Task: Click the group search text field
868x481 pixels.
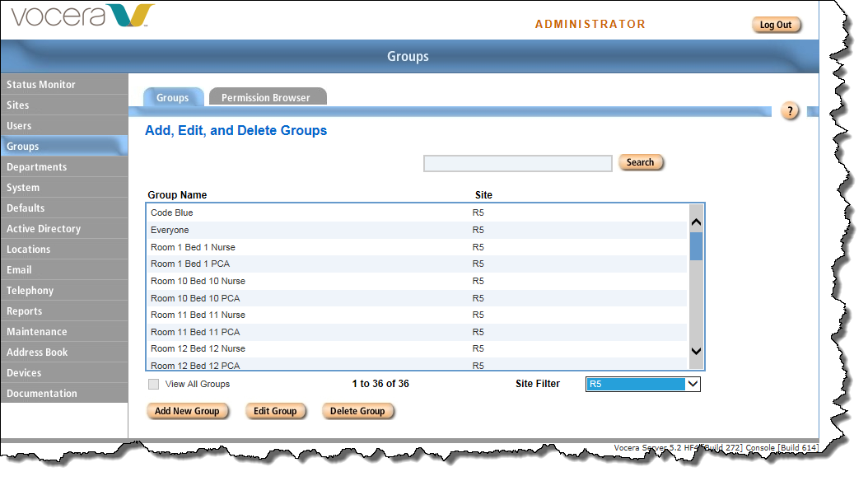Action: tap(517, 164)
